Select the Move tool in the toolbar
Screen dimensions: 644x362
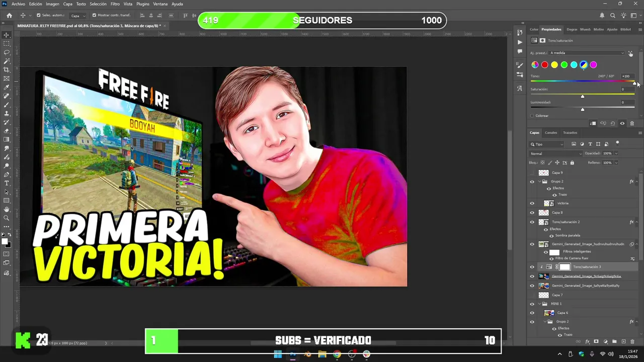(x=7, y=35)
